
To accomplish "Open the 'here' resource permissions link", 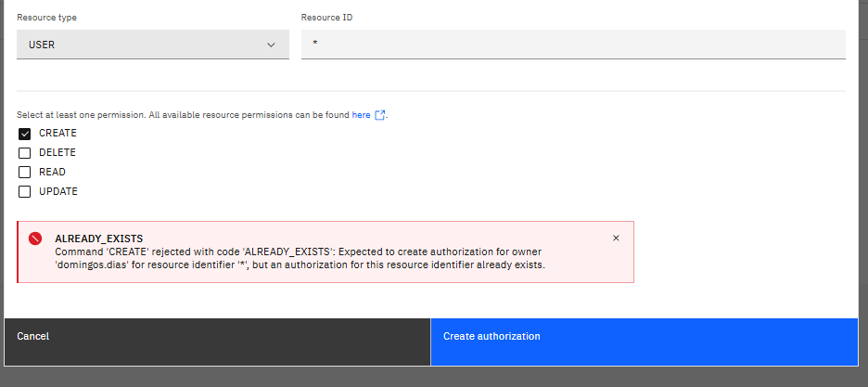I will [x=361, y=115].
